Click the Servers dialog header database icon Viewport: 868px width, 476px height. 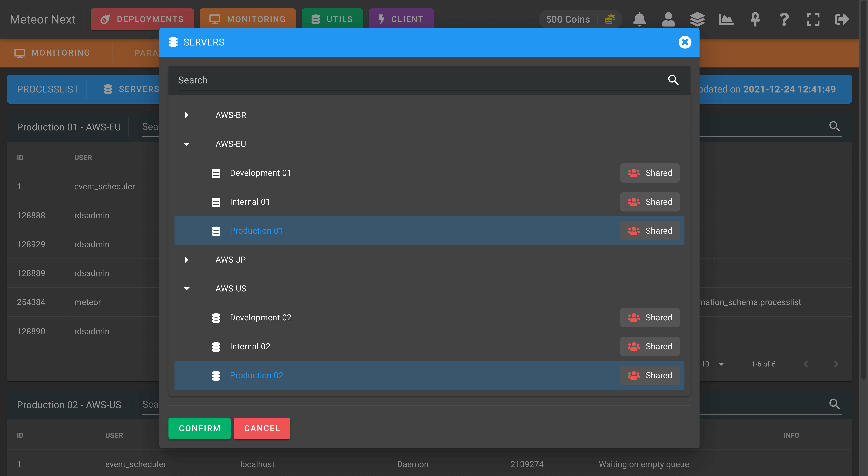(173, 42)
